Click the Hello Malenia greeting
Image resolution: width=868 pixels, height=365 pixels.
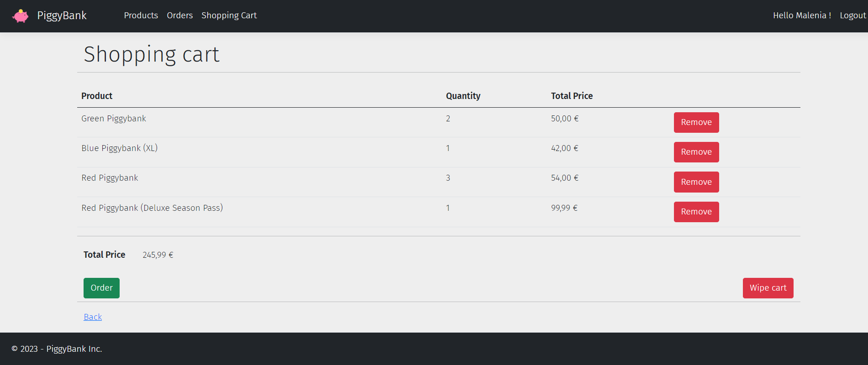click(802, 16)
